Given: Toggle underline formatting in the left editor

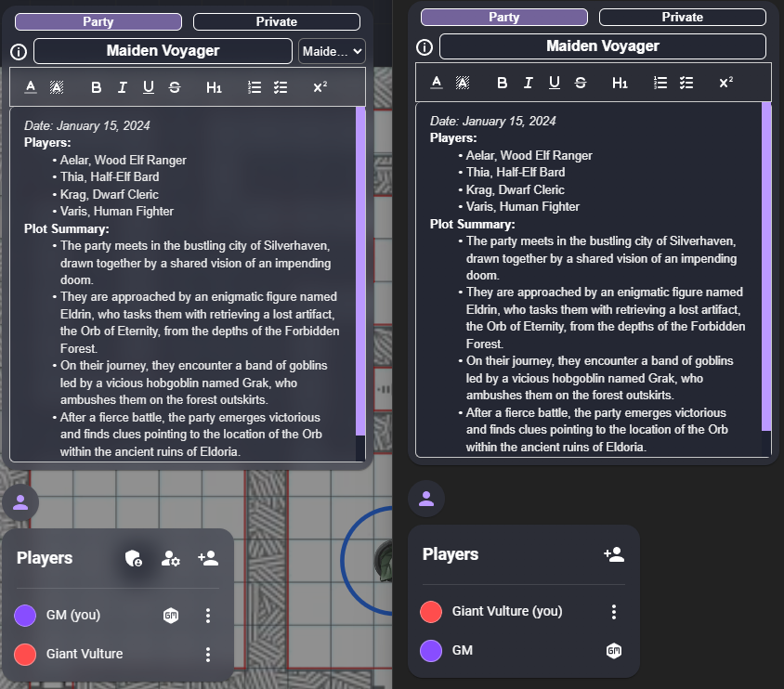Looking at the screenshot, I should 149,87.
